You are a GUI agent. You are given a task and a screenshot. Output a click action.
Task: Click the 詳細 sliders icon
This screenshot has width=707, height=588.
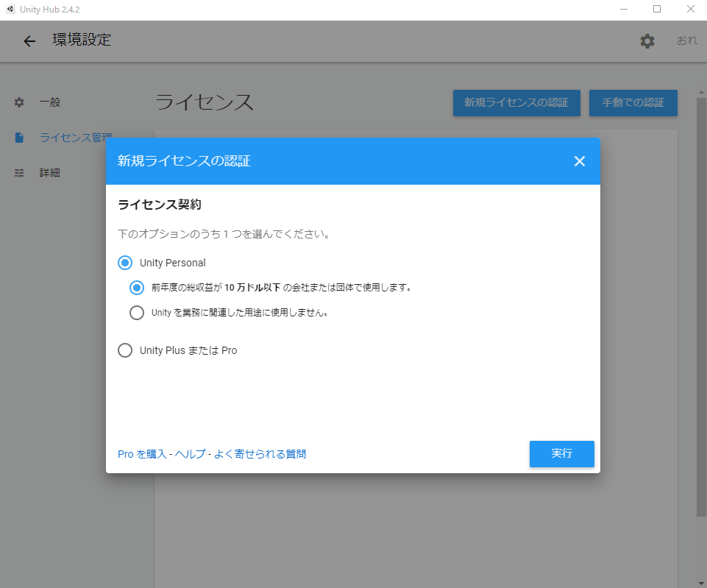19,173
